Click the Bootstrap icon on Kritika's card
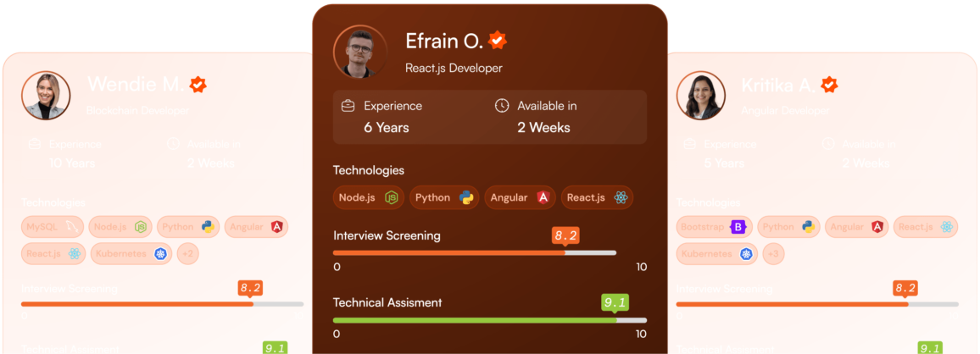Viewport: 980px width, 354px height. pos(738,227)
